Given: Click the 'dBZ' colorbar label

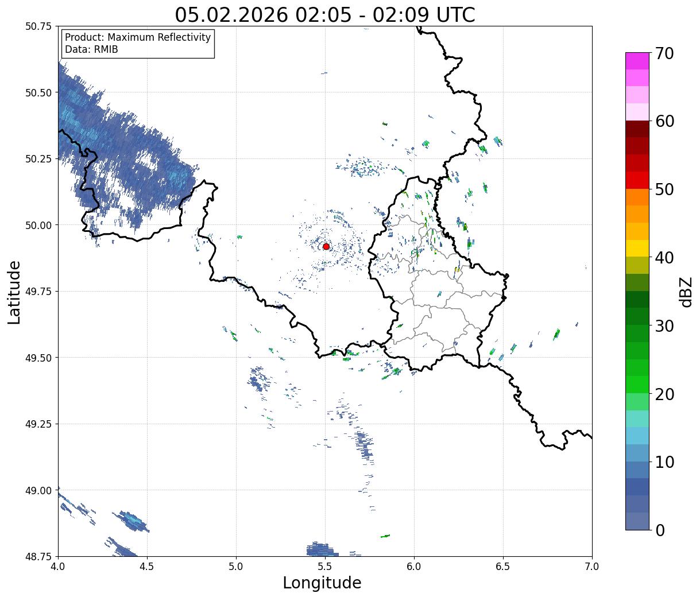Looking at the screenshot, I should [x=686, y=292].
